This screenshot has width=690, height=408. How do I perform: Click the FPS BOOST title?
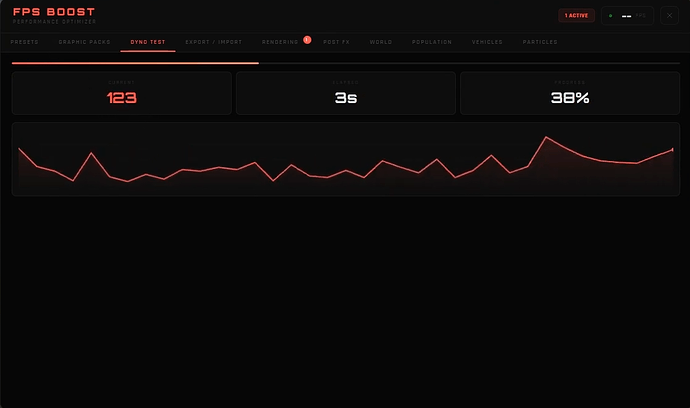coord(54,12)
